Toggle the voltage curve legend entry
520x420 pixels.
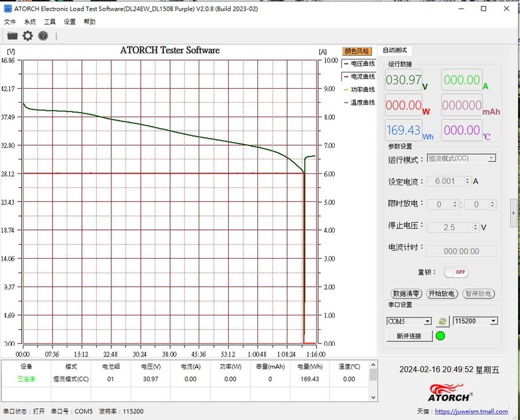click(x=359, y=63)
